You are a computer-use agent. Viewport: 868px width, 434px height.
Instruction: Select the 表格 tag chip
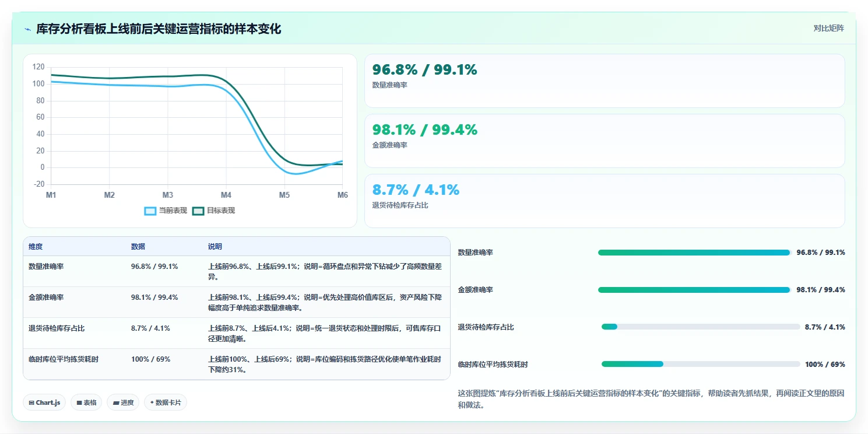pos(86,402)
